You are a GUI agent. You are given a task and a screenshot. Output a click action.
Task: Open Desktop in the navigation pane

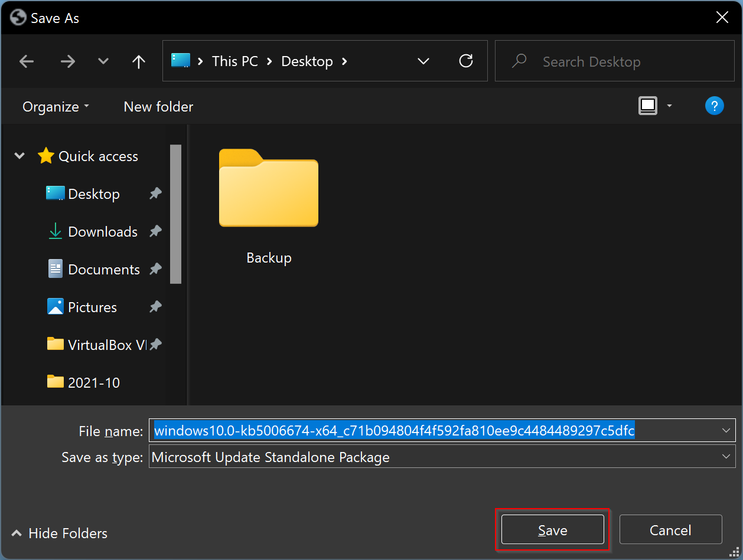pyautogui.click(x=83, y=194)
